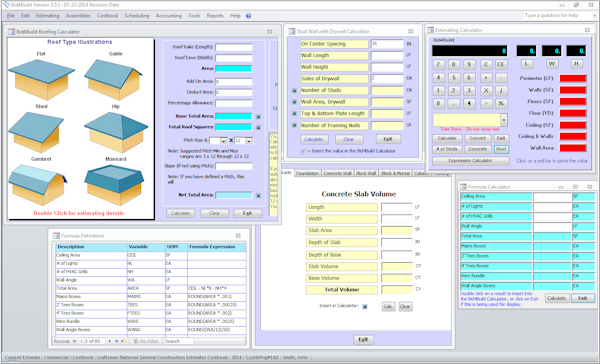
Task: Open the Reports menu
Action: point(215,16)
